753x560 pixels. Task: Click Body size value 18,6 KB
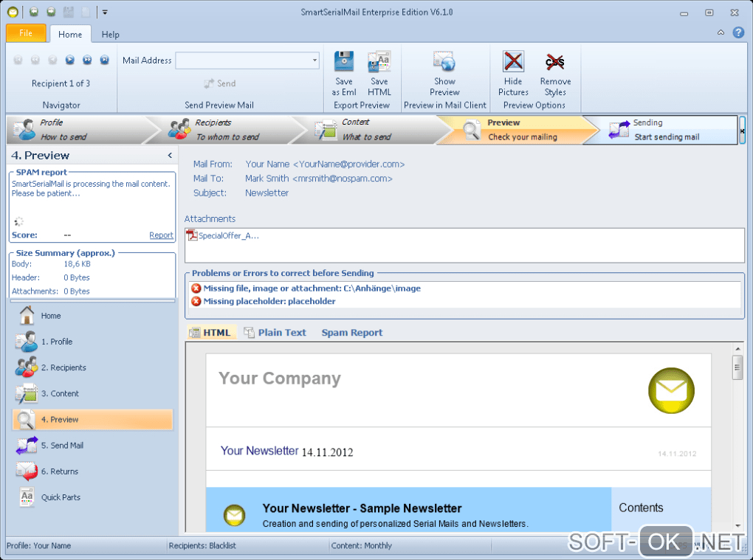coord(77,264)
